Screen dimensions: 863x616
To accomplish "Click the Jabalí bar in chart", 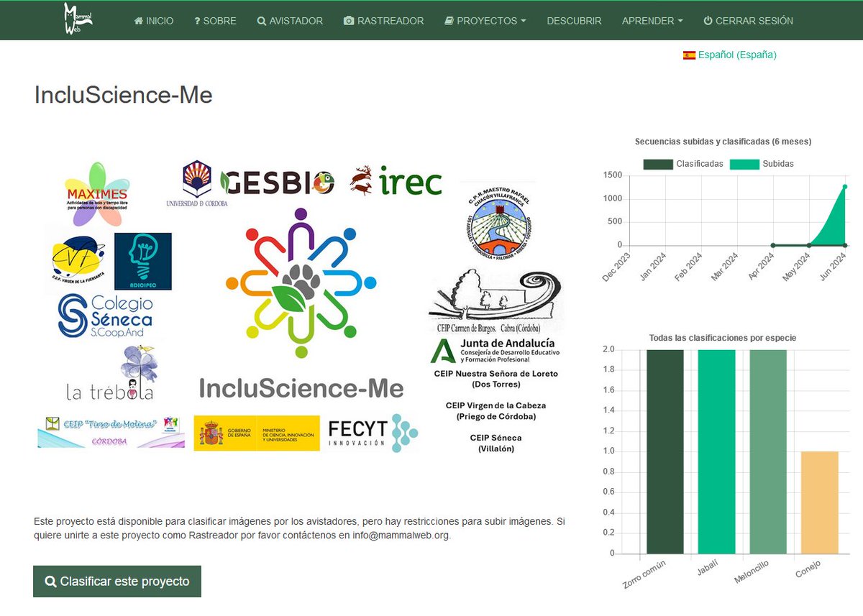I will (716, 451).
